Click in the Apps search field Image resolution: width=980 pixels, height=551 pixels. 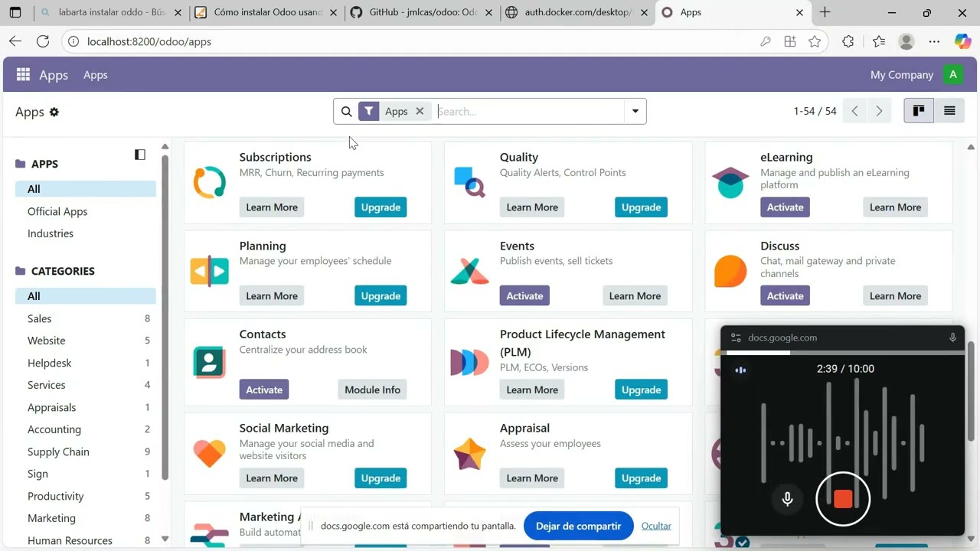coord(528,112)
